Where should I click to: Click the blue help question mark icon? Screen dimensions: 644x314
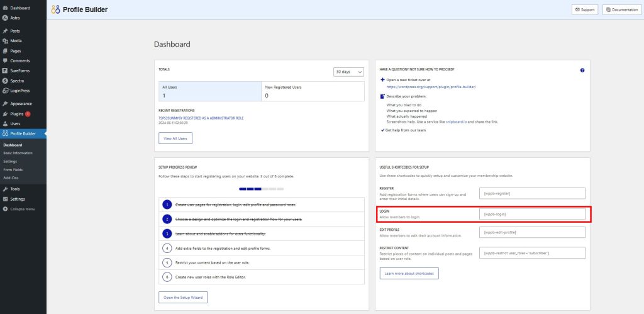click(582, 70)
